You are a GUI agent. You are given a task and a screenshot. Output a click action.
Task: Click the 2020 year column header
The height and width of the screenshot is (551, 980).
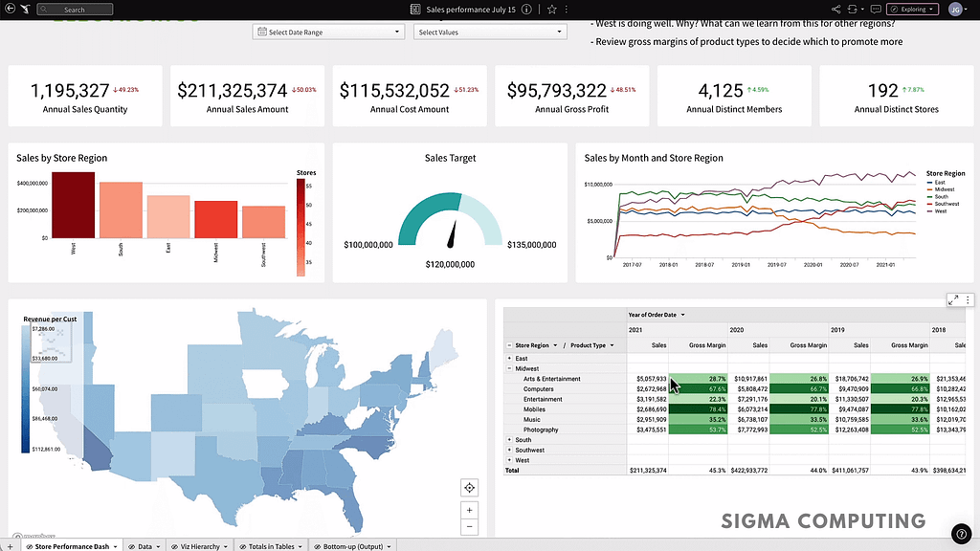tap(736, 330)
